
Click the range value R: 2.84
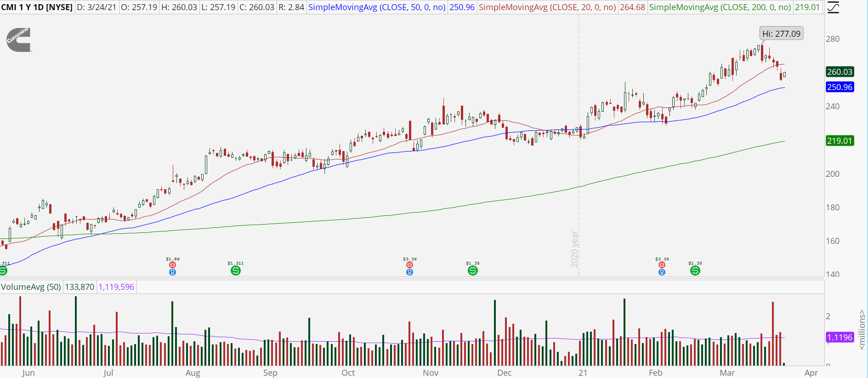coord(291,7)
